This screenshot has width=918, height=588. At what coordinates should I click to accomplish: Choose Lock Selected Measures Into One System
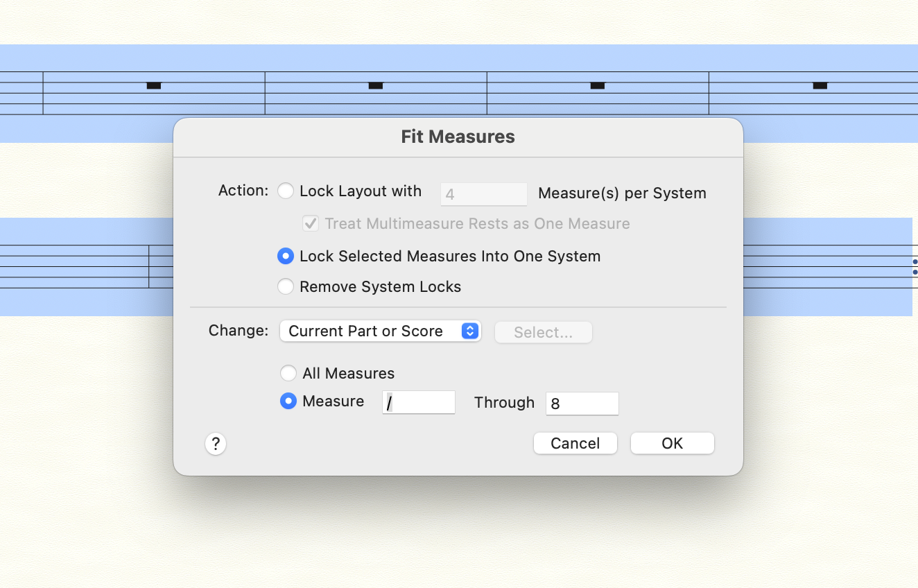(x=286, y=257)
